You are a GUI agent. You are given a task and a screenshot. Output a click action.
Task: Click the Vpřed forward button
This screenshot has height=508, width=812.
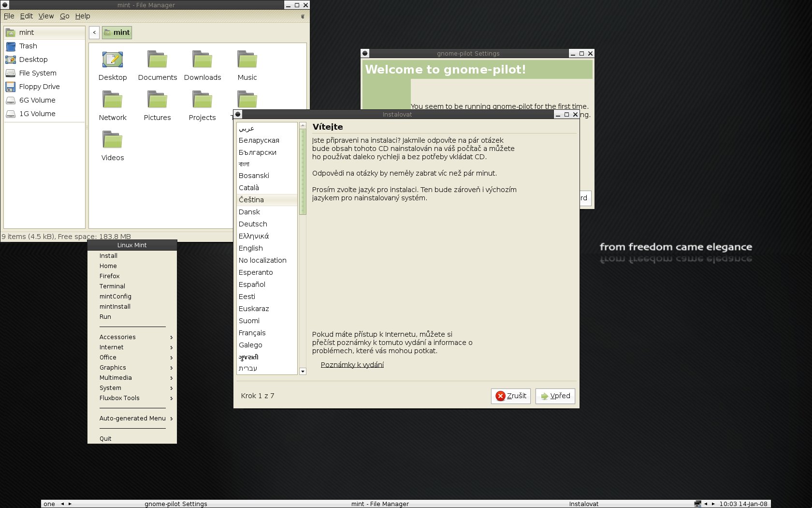(x=555, y=396)
